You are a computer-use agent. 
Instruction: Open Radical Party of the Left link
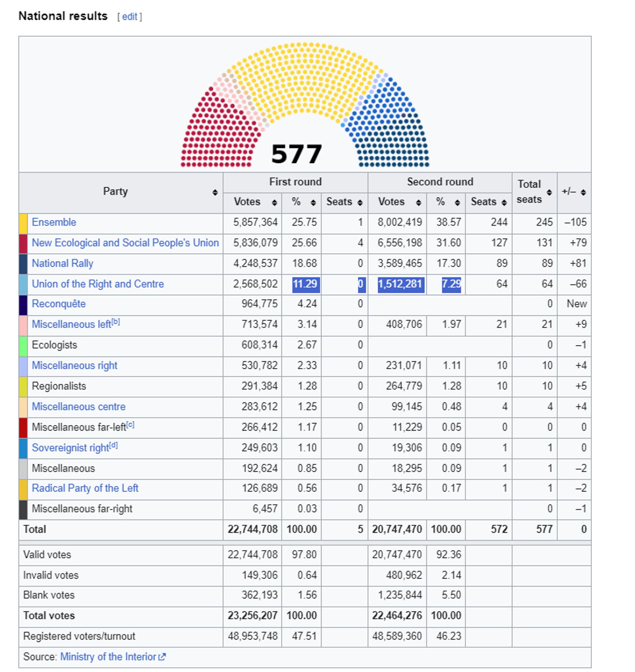pos(85,488)
